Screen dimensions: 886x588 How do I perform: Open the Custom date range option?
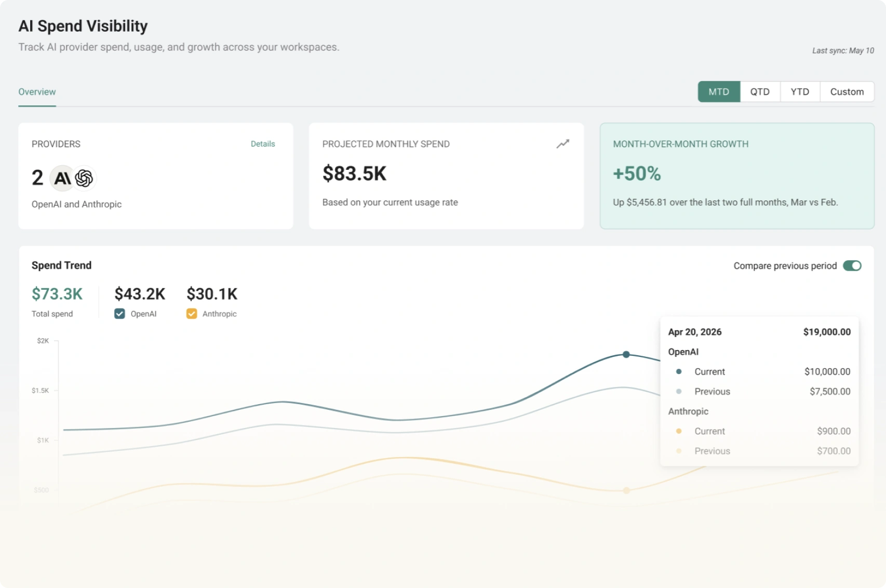(847, 91)
